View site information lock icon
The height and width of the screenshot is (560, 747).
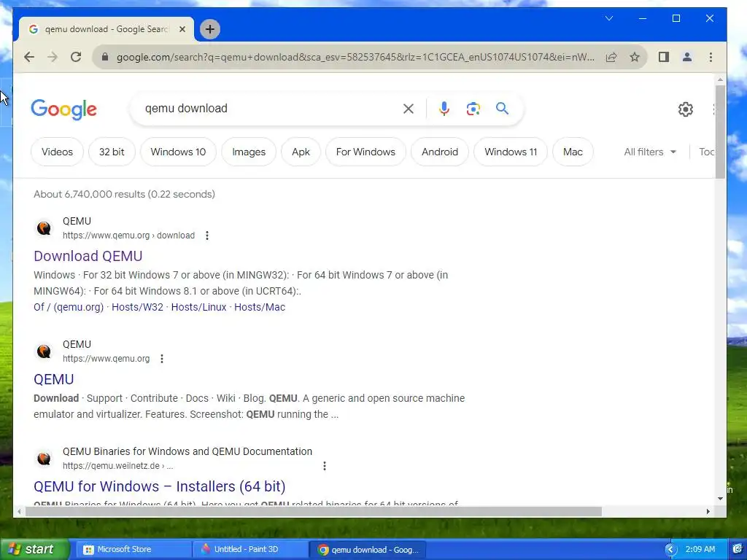coord(105,57)
